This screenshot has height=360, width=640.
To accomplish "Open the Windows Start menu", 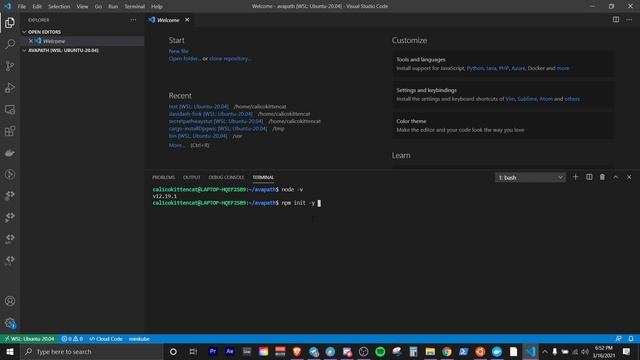I will pos(10,351).
